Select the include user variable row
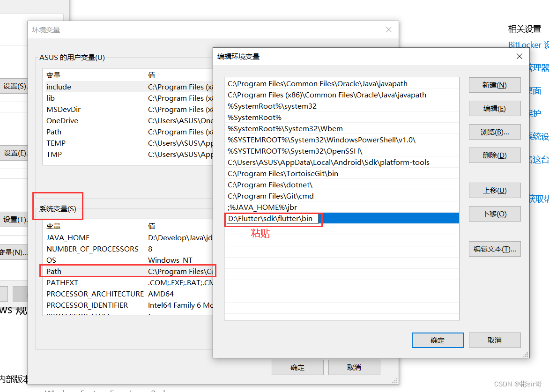 [x=128, y=87]
